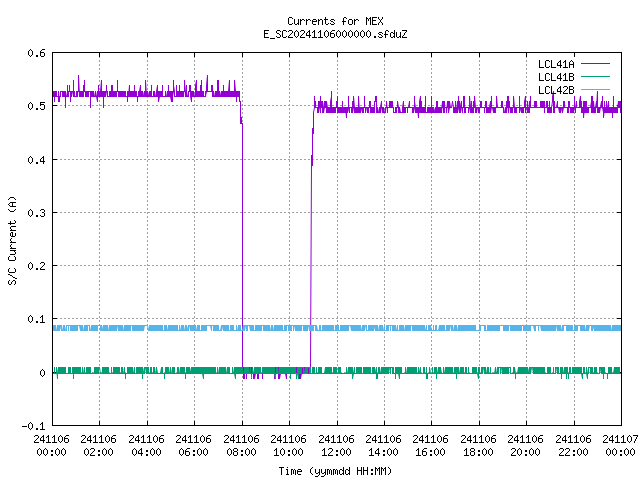Click the y-axis label "S/C Current (A)"
Screen dimensions: 640x480
(x=13, y=241)
